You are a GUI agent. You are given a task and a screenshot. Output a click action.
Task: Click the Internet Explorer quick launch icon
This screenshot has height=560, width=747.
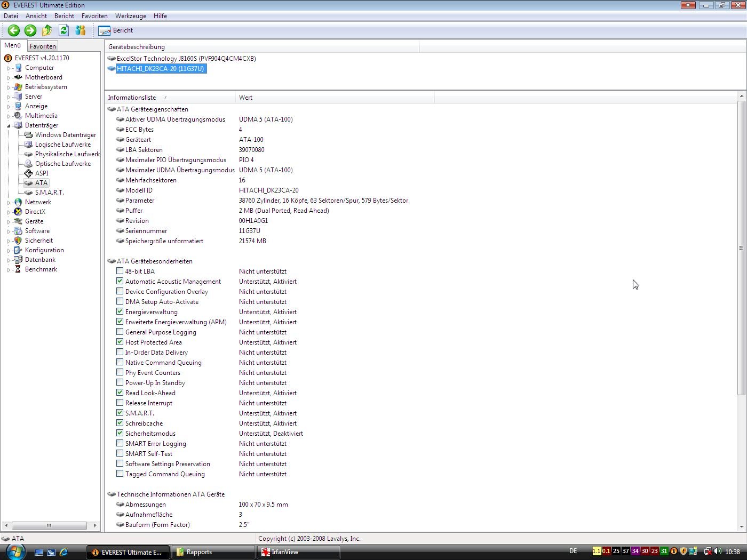[x=63, y=552]
